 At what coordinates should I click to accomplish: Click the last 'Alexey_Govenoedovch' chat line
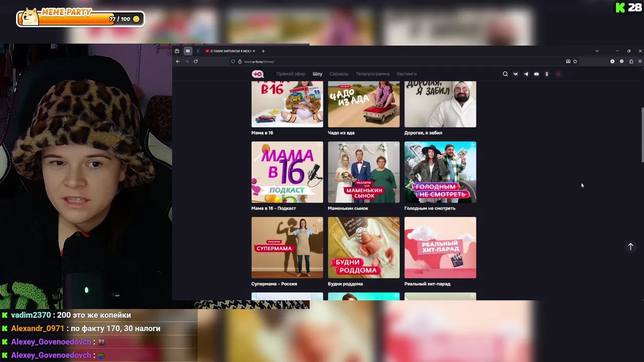(52, 355)
